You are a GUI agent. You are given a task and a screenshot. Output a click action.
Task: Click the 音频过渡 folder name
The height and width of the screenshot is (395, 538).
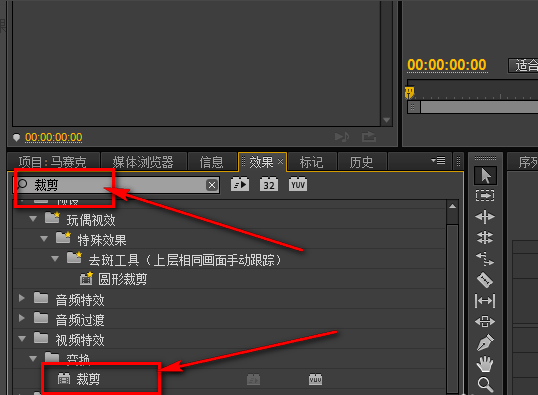coord(80,320)
